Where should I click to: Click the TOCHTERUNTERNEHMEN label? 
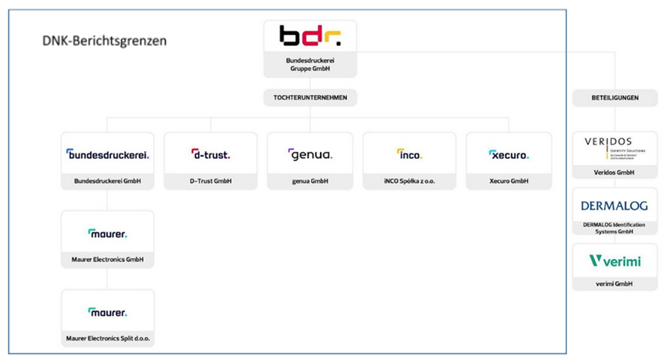pos(310,97)
